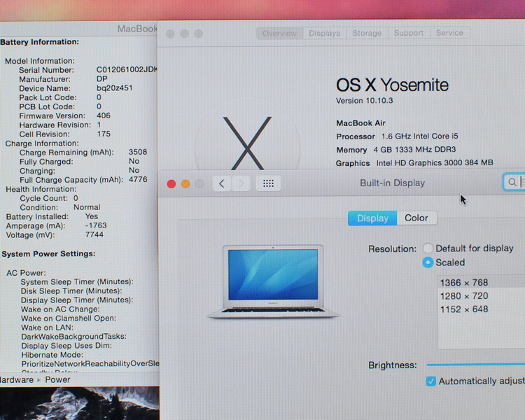Click the OS X Yosemite X logo

[247, 143]
